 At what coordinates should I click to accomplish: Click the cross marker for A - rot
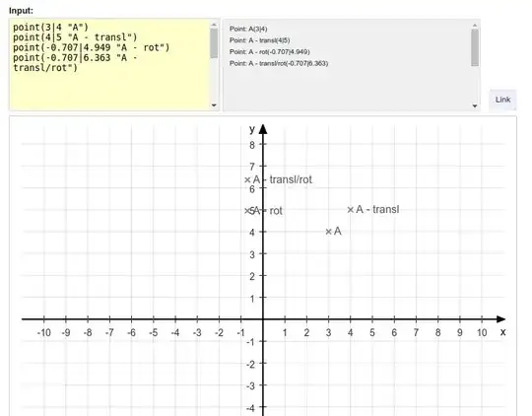tap(247, 211)
